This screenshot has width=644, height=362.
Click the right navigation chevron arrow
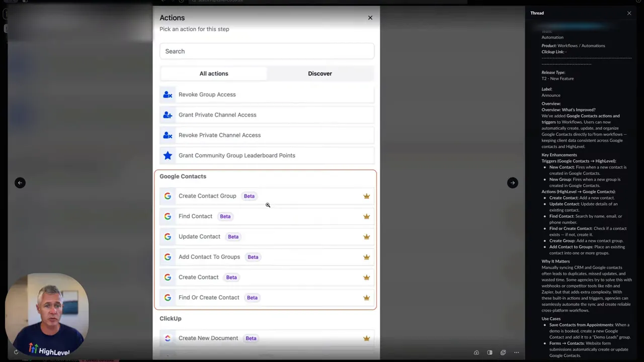point(512,183)
